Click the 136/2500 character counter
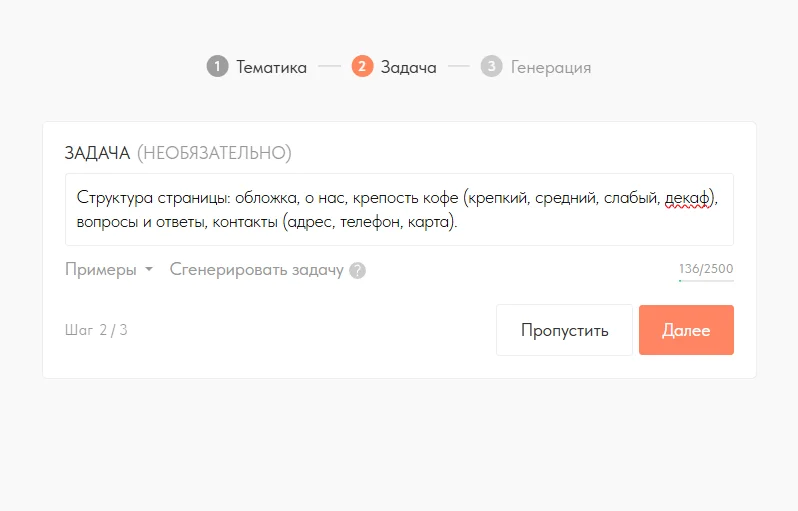 click(706, 268)
